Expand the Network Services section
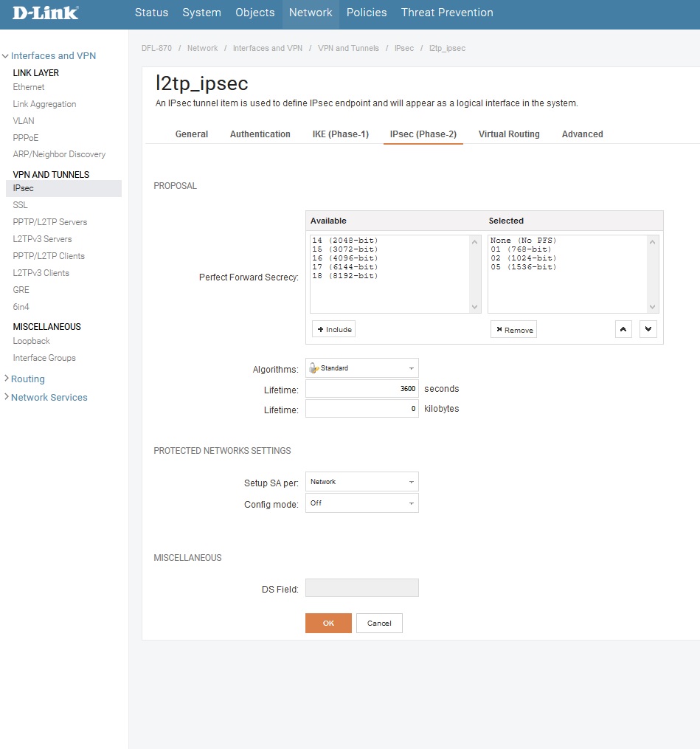Image resolution: width=700 pixels, height=749 pixels. [x=49, y=397]
